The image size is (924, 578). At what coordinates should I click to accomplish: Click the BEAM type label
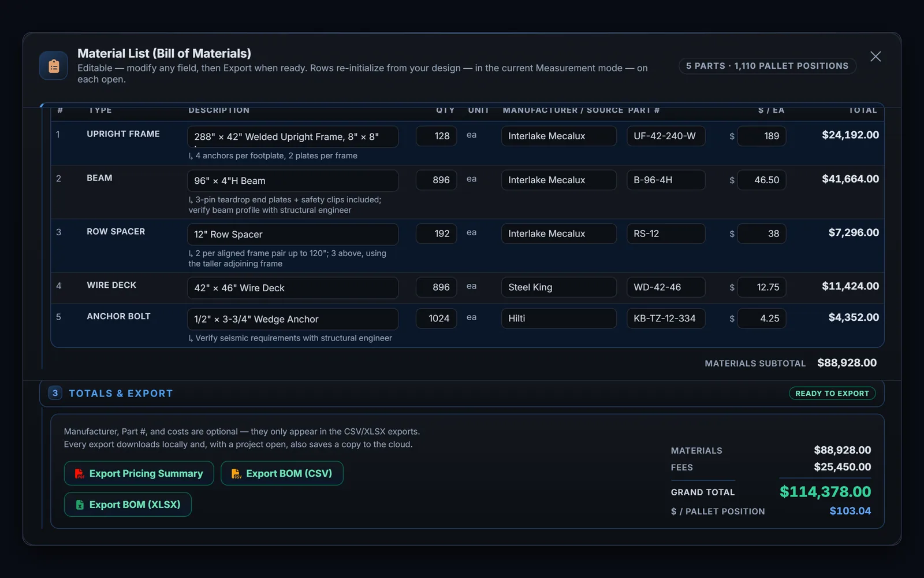[x=99, y=178]
